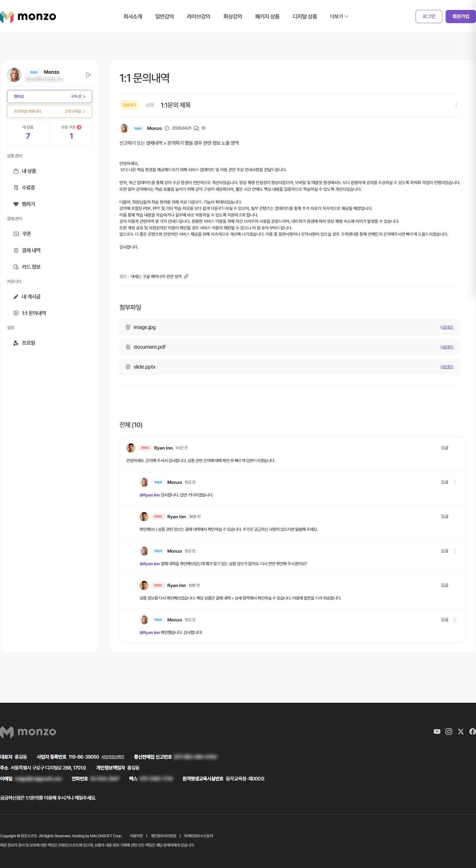Open the 라이브강의 menu item
The width and height of the screenshot is (476, 868).
(198, 17)
